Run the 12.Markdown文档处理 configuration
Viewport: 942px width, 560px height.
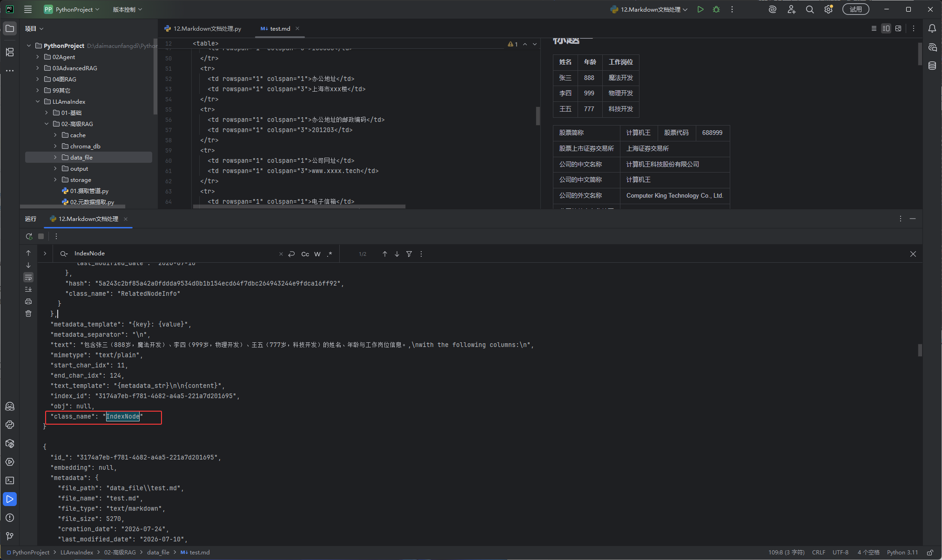point(700,9)
